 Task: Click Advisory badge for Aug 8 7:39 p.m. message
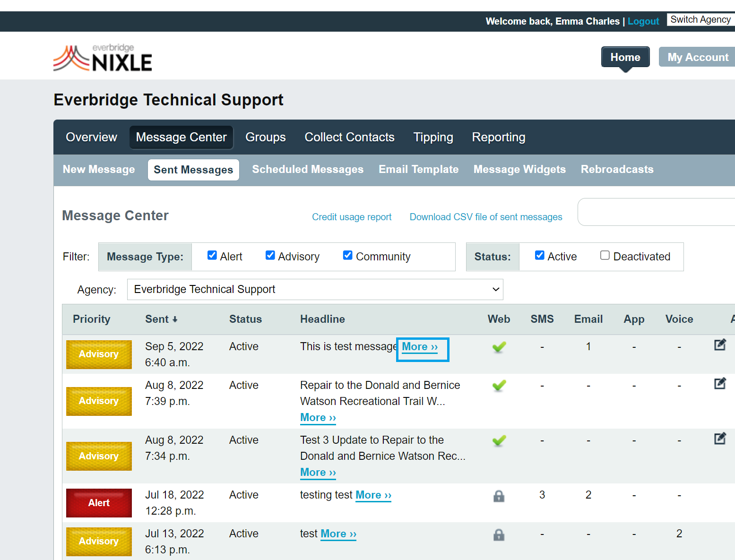click(x=99, y=401)
